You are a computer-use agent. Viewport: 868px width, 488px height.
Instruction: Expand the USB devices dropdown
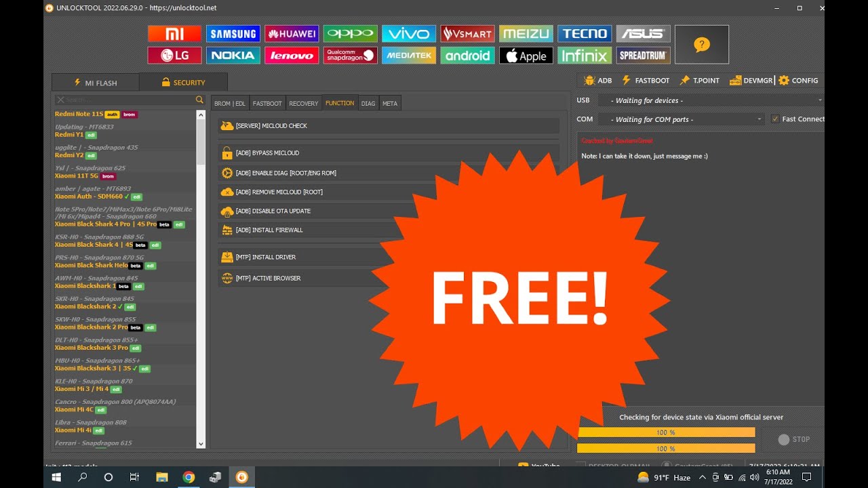point(711,100)
